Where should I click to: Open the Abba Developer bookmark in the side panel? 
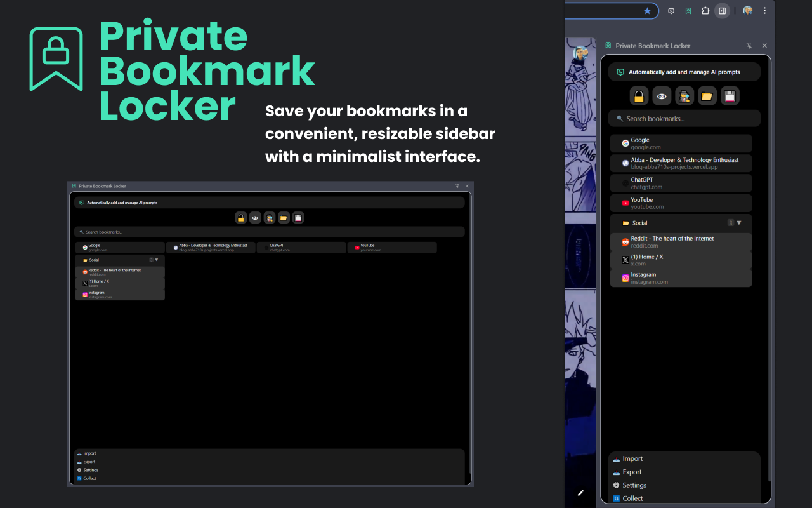click(x=681, y=163)
